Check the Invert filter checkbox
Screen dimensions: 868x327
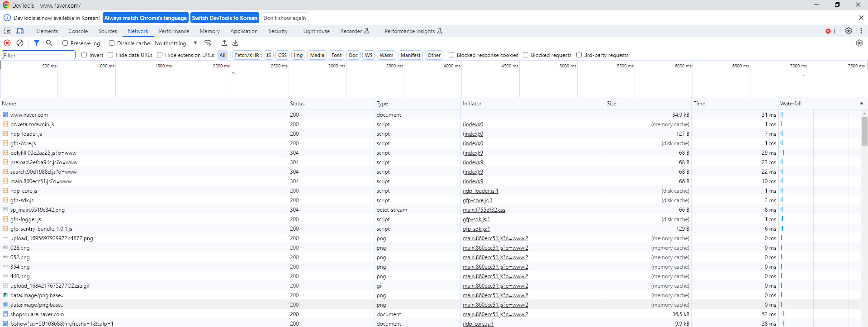pos(84,55)
